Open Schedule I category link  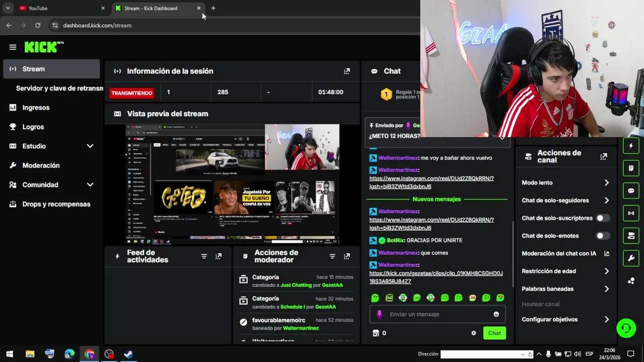tap(292, 307)
